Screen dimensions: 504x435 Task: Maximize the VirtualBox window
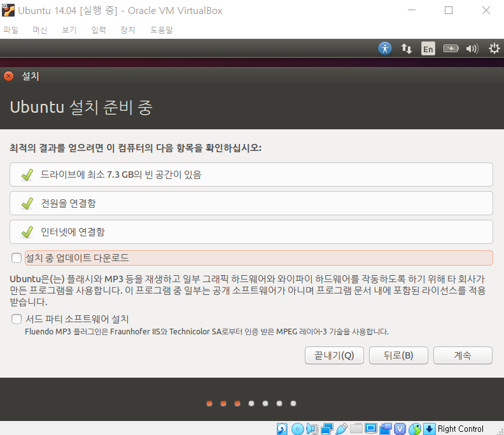(x=449, y=10)
